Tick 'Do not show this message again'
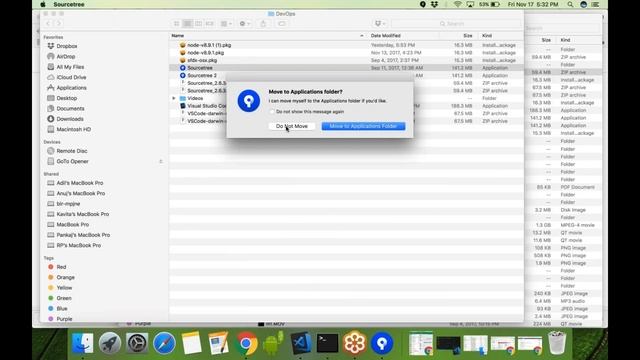The width and height of the screenshot is (640, 360). (x=272, y=111)
